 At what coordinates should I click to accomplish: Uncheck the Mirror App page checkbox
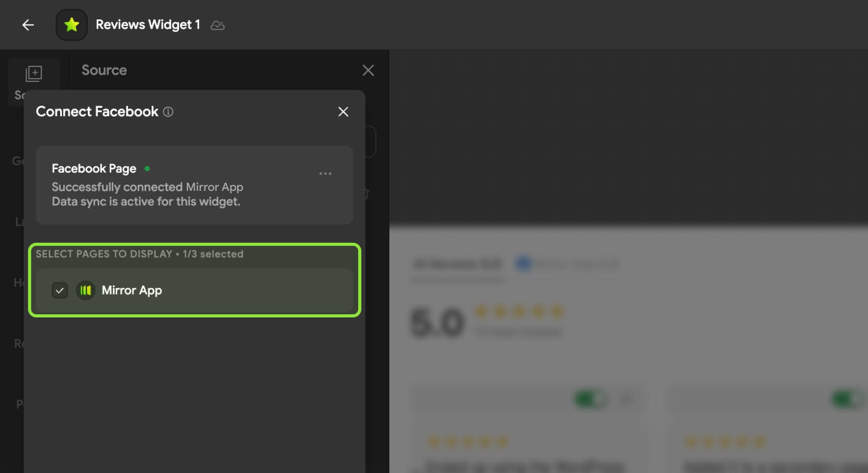pyautogui.click(x=60, y=290)
